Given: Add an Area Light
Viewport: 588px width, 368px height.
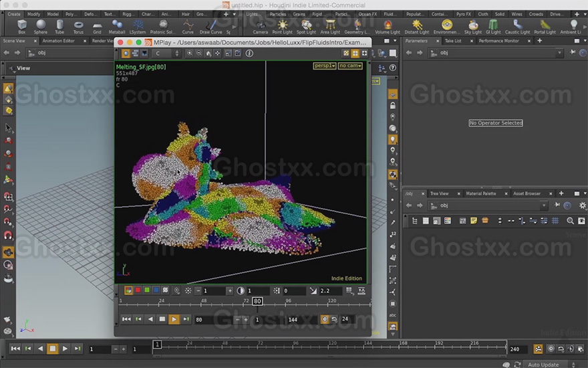Looking at the screenshot, I should [330, 26].
